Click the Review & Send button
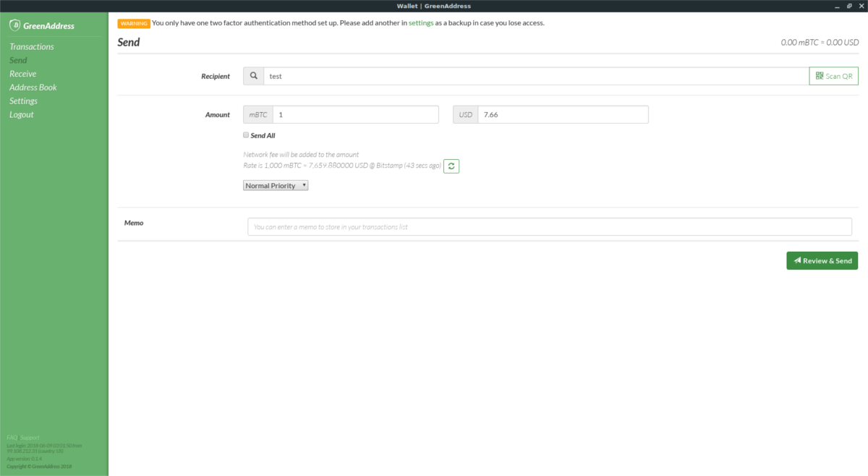 [822, 260]
